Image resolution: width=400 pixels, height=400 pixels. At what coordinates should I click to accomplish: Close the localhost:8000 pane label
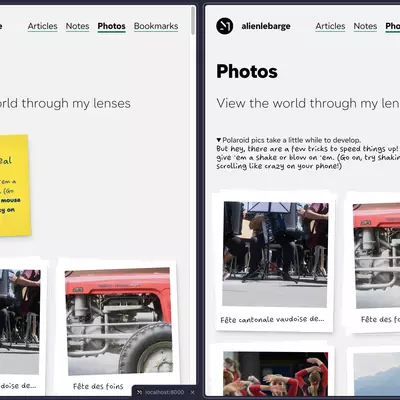pyautogui.click(x=192, y=392)
